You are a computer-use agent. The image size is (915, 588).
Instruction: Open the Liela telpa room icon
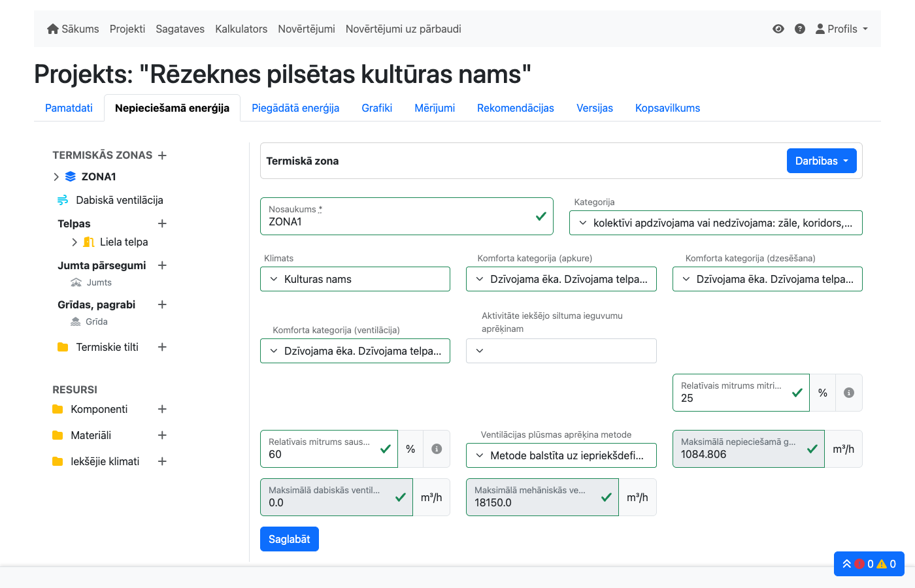[89, 242]
